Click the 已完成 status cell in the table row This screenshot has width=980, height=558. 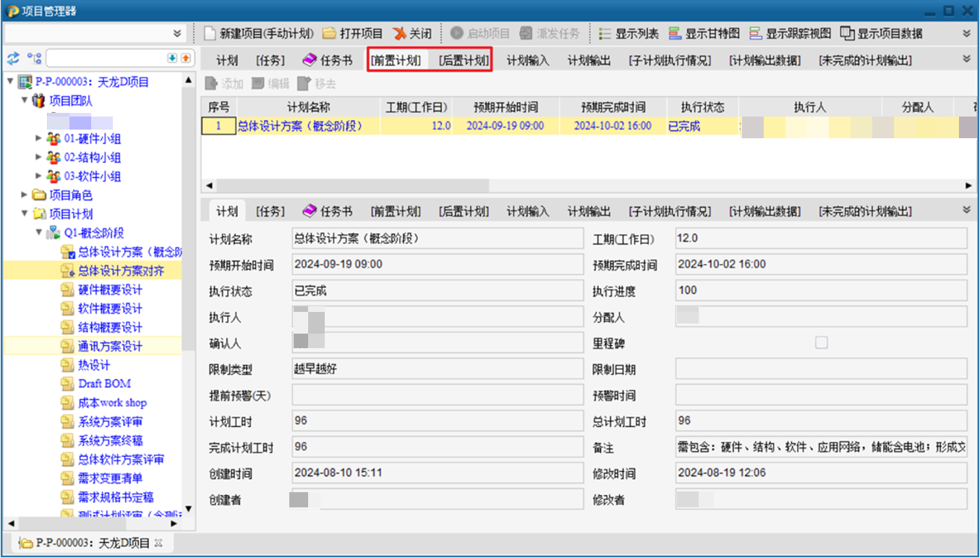click(702, 126)
